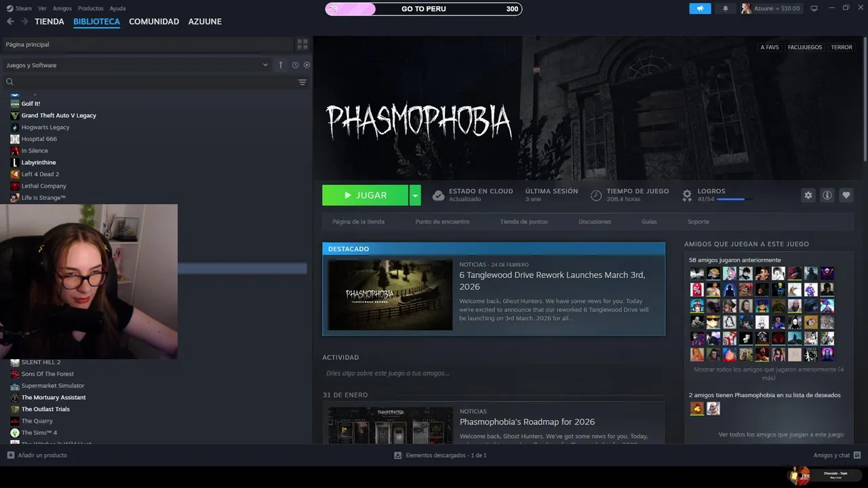
Task: Click the activity comment input field
Action: click(x=494, y=373)
